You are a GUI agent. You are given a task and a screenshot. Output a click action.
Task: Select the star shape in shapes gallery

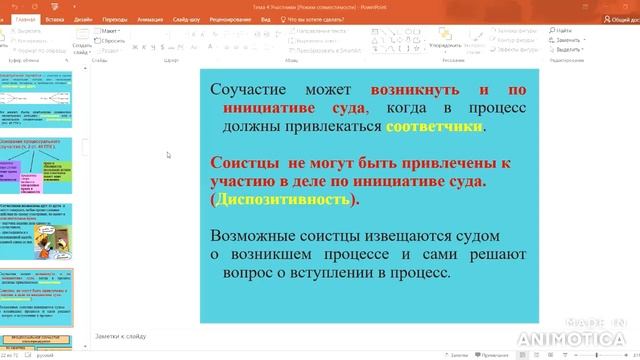tap(416, 49)
